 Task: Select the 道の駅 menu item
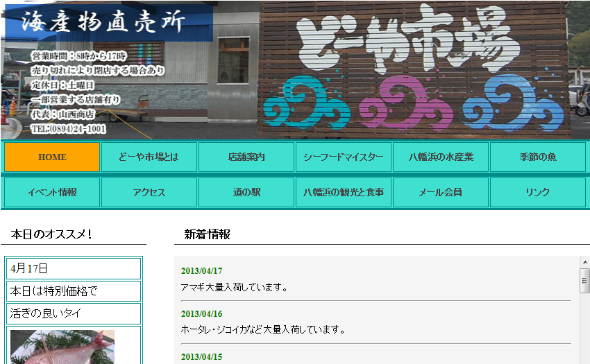pyautogui.click(x=246, y=193)
